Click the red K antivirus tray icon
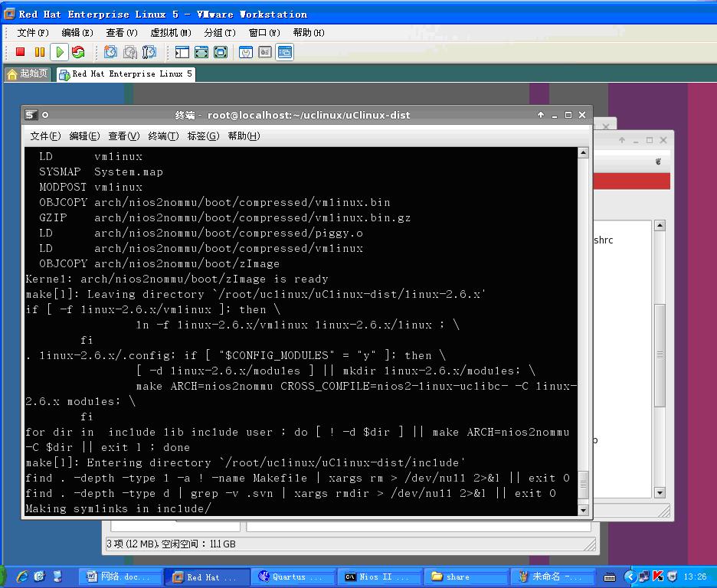The width and height of the screenshot is (717, 588). (x=657, y=577)
